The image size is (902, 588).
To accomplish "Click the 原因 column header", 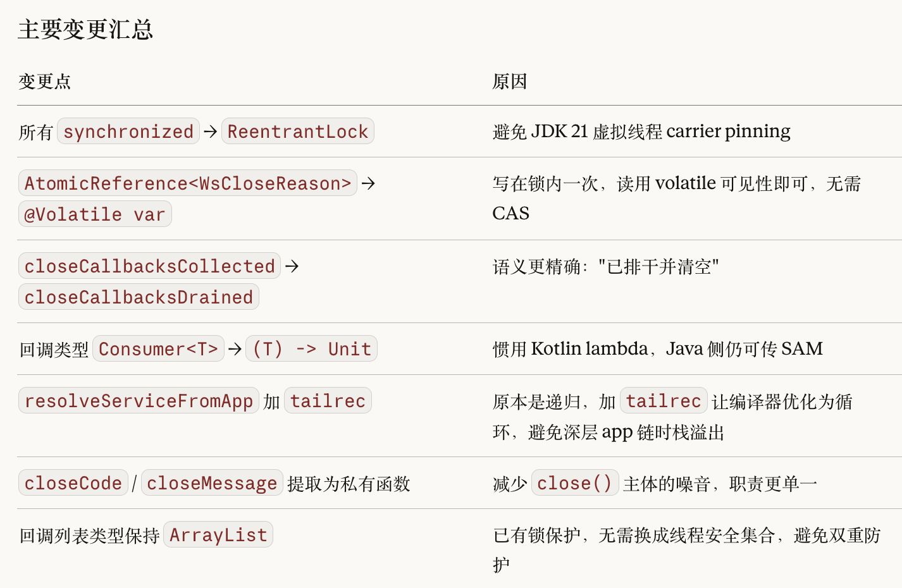I will coord(509,82).
